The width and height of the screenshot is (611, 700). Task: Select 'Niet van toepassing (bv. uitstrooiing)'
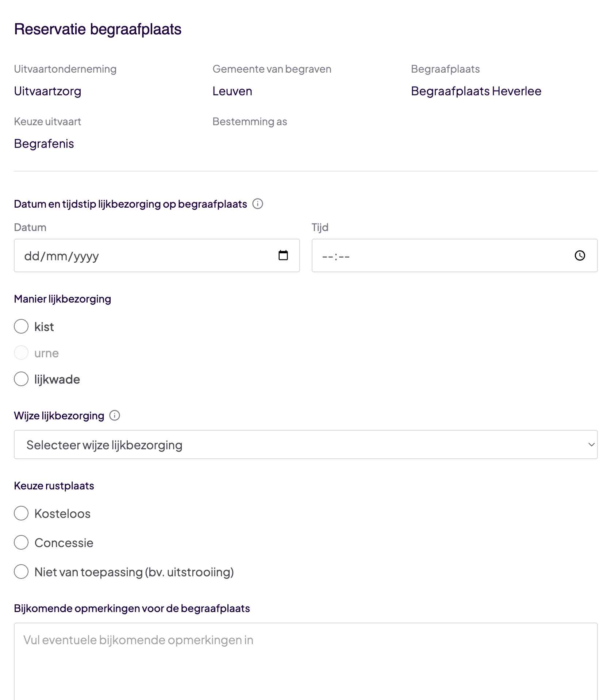[x=21, y=572]
